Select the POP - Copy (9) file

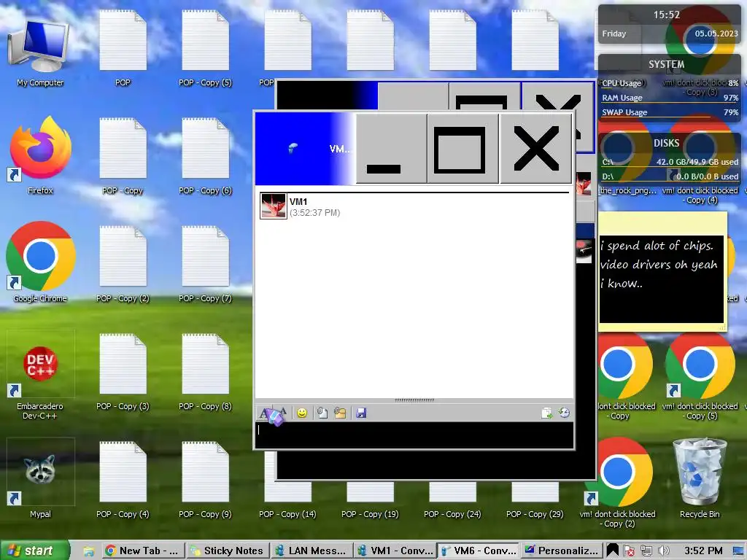pyautogui.click(x=205, y=480)
